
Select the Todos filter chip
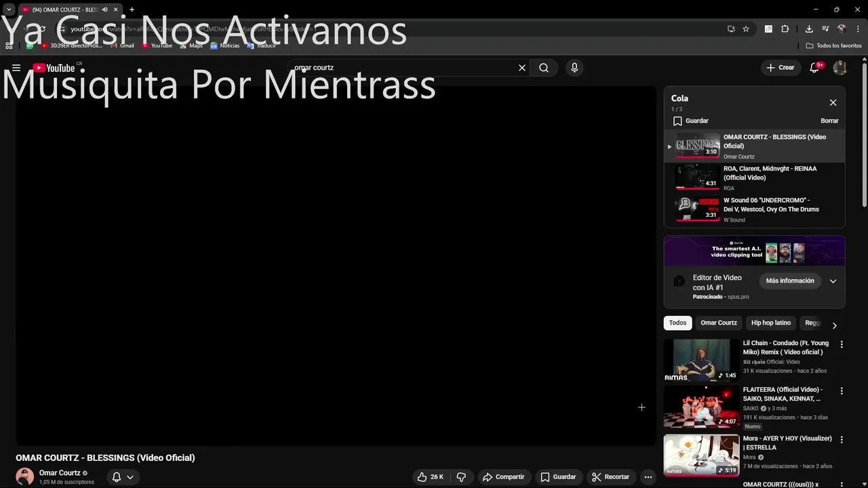[x=677, y=323]
